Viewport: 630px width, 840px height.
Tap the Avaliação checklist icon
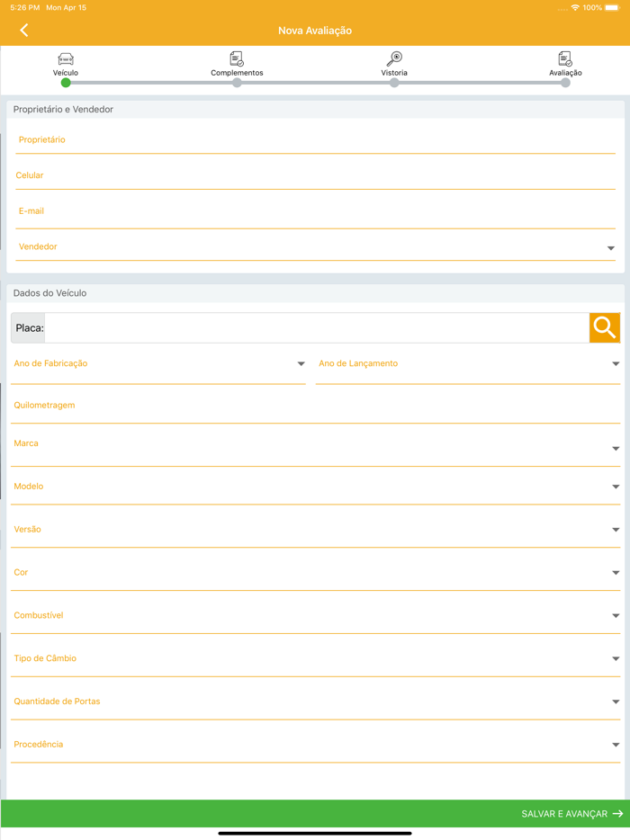[565, 59]
